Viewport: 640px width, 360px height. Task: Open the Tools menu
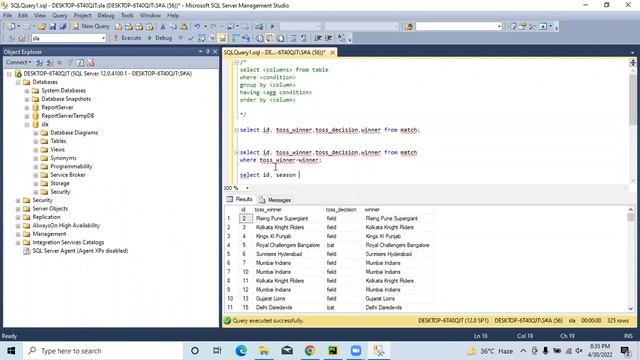click(x=127, y=16)
